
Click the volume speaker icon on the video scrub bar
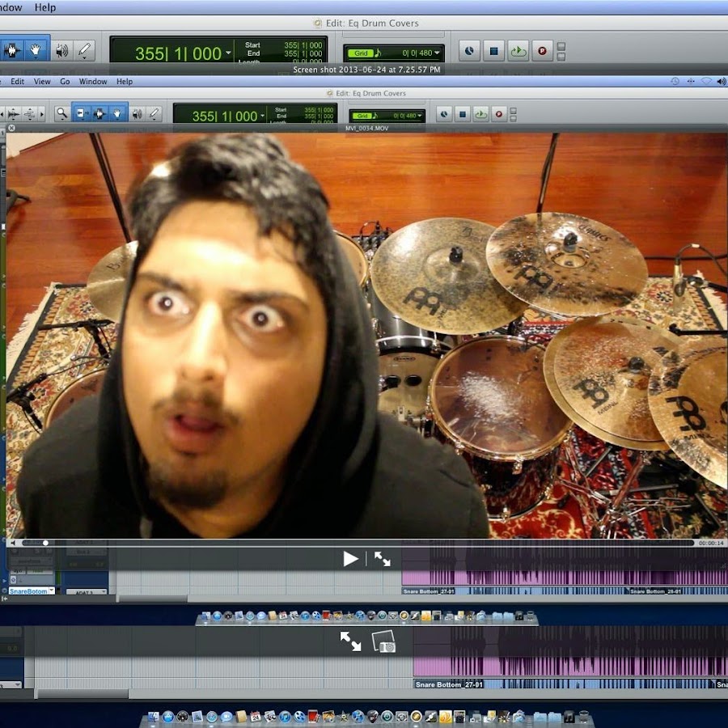[13, 543]
